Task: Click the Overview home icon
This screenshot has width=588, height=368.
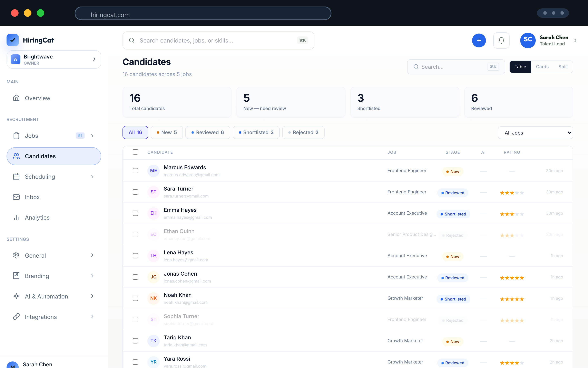Action: [x=16, y=98]
